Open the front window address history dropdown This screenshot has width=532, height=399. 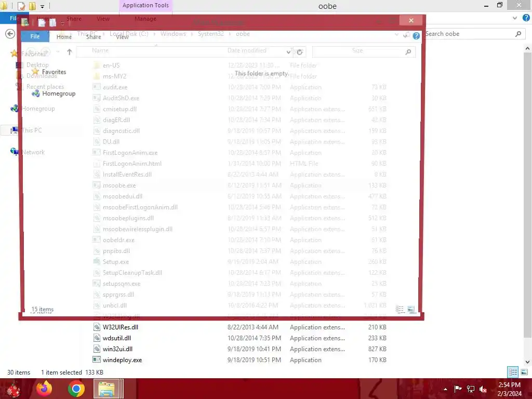pos(288,52)
